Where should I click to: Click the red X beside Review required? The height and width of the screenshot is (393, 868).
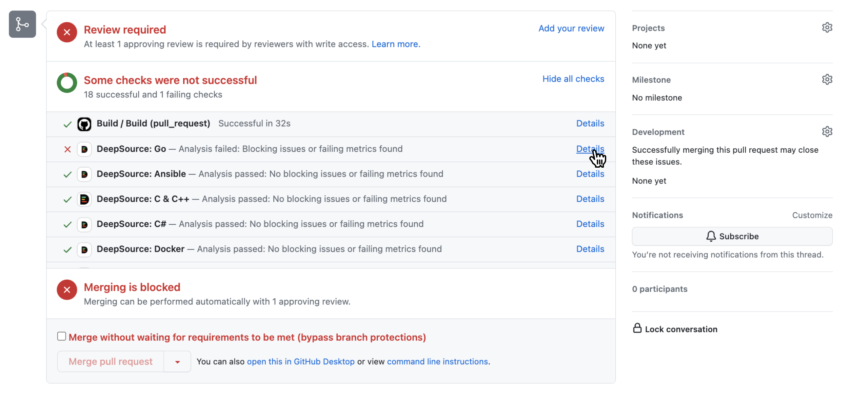click(67, 32)
